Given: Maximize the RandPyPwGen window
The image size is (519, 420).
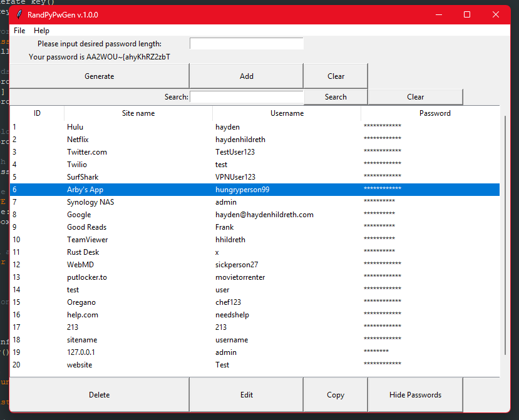Looking at the screenshot, I should coord(467,14).
